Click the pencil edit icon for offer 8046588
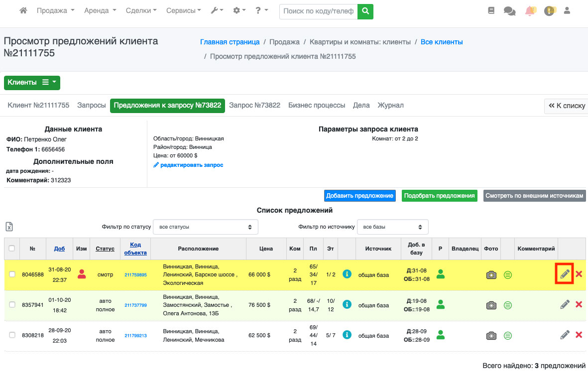The height and width of the screenshot is (383, 588). (565, 274)
